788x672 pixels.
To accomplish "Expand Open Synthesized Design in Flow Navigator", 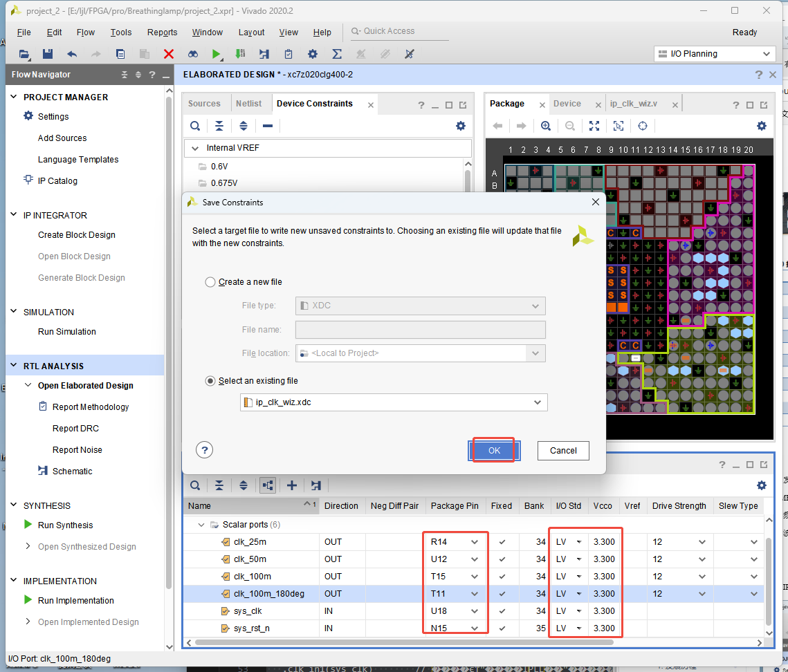I will pos(27,546).
